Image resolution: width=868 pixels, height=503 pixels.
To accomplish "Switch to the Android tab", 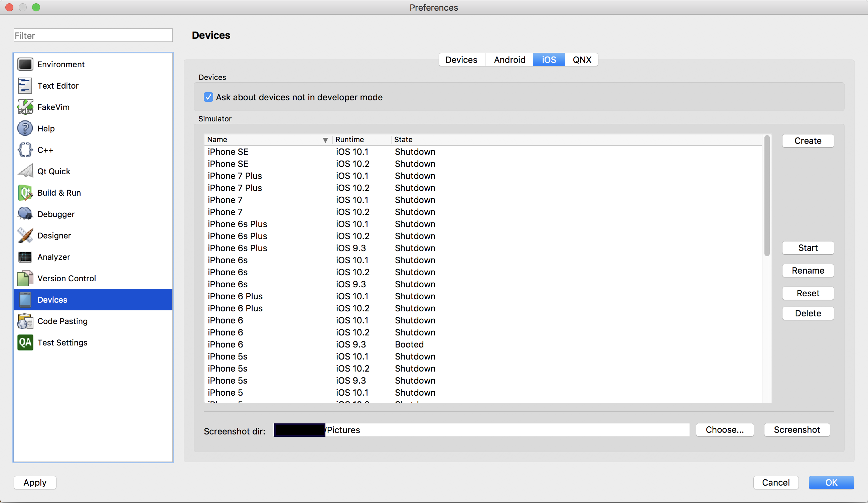I will [x=509, y=60].
